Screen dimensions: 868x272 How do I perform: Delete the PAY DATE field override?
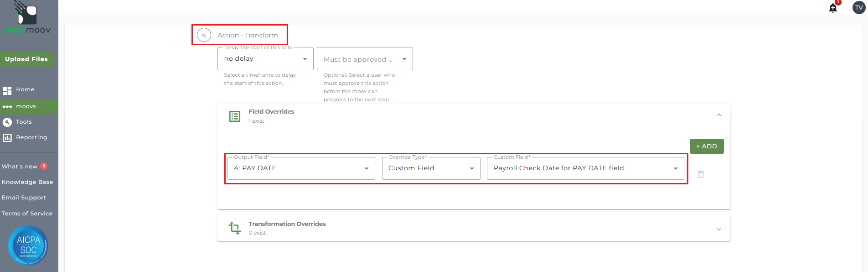pyautogui.click(x=701, y=174)
